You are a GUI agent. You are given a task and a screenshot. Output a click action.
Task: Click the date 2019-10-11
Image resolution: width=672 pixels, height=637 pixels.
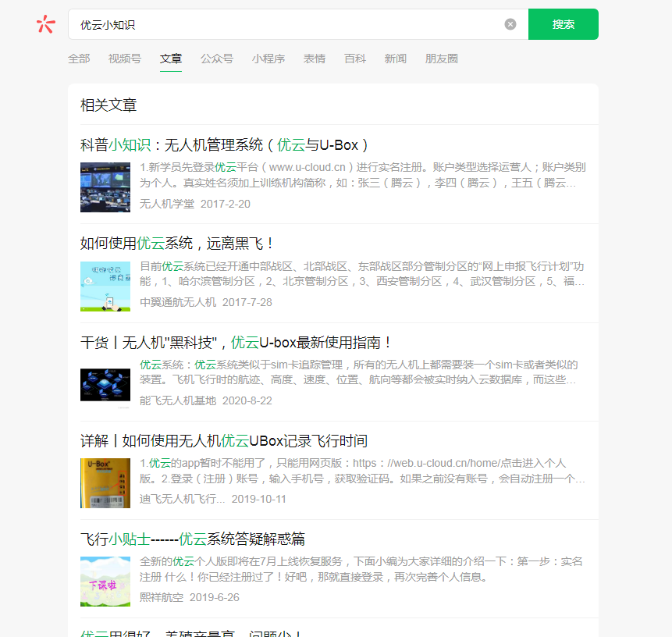(258, 499)
